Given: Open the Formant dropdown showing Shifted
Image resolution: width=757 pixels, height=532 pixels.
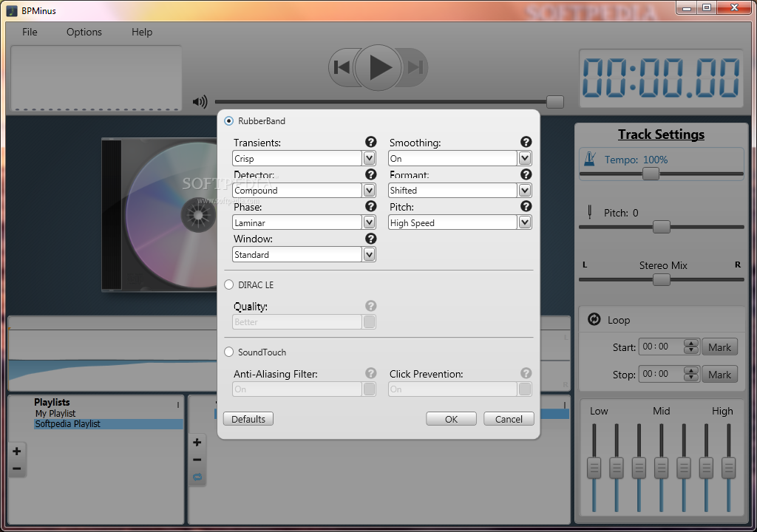Looking at the screenshot, I should [x=460, y=190].
